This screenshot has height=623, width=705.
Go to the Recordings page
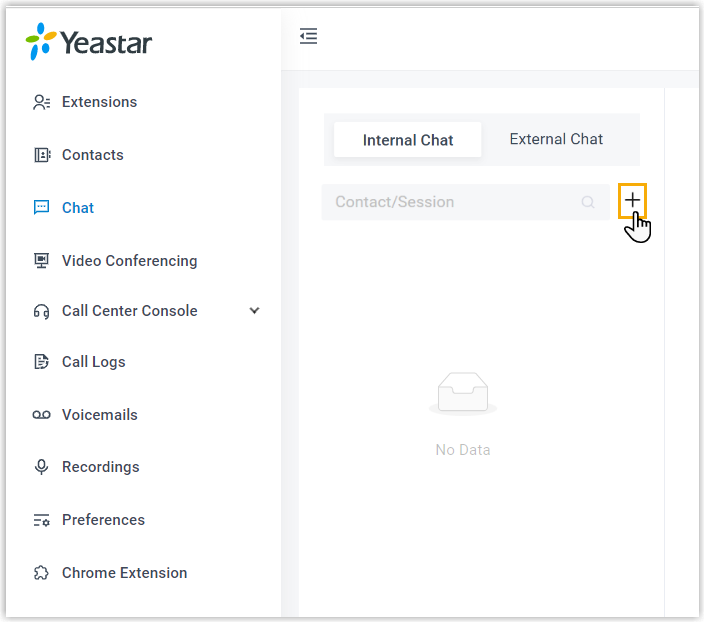[x=101, y=467]
